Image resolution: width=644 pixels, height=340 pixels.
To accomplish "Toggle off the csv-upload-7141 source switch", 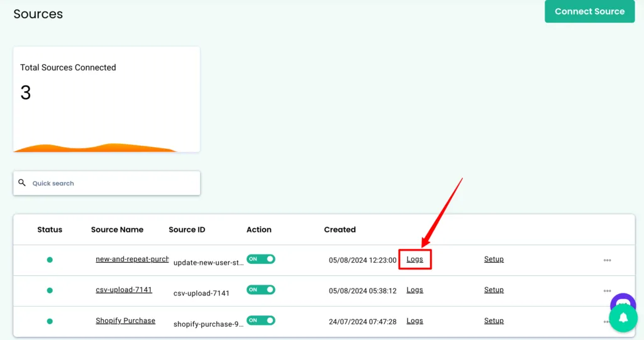I will tap(261, 290).
